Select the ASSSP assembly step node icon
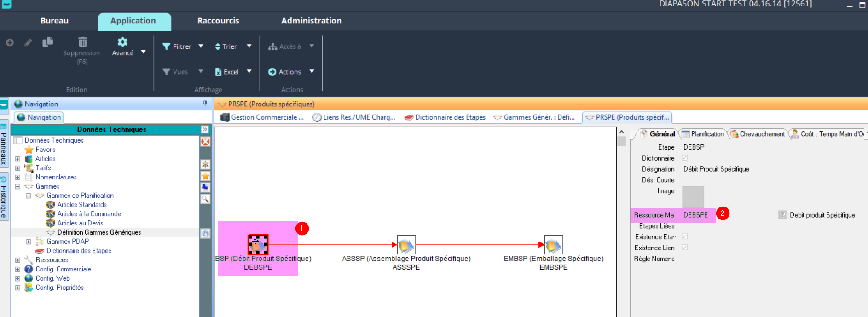This screenshot has width=868, height=317. pos(406,245)
